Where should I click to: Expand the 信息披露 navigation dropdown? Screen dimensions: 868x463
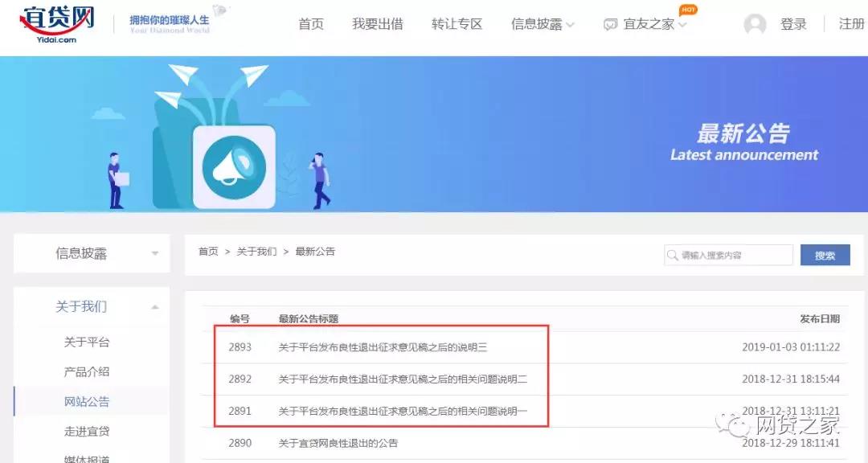(x=542, y=24)
